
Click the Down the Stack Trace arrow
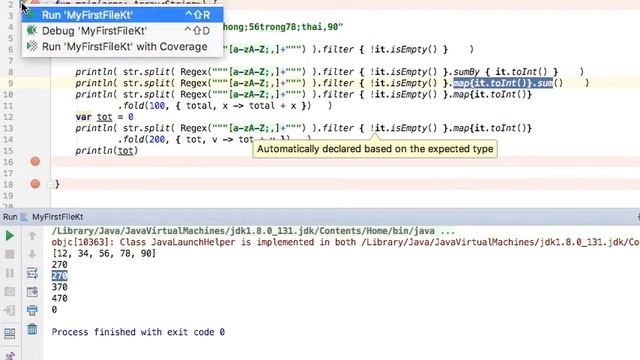pos(32,254)
